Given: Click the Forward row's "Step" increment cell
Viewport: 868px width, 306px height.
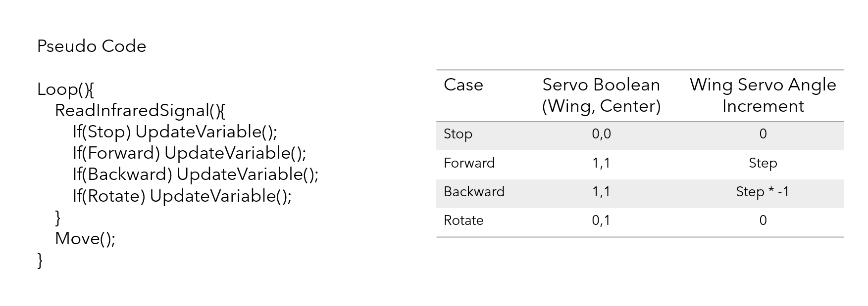Looking at the screenshot, I should 763,163.
